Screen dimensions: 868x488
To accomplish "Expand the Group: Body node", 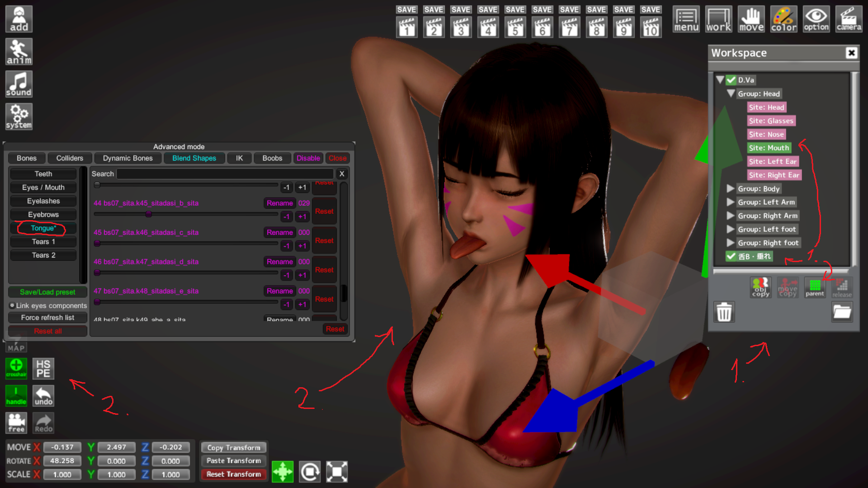I will coord(731,188).
